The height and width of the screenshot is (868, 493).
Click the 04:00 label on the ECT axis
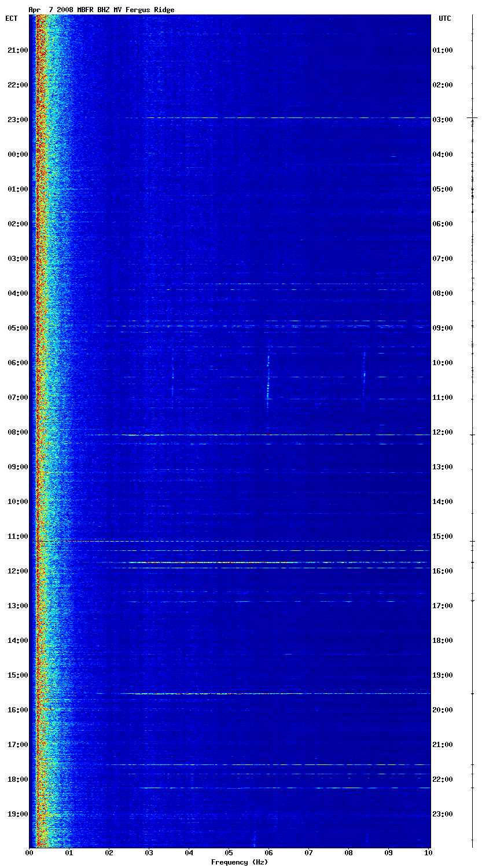[x=17, y=293]
